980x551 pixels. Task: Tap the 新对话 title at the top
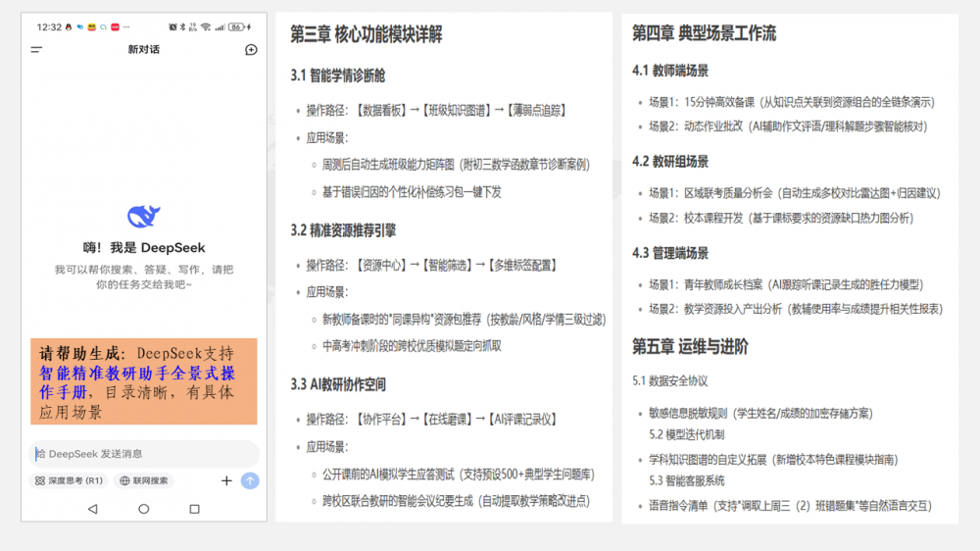[x=144, y=49]
